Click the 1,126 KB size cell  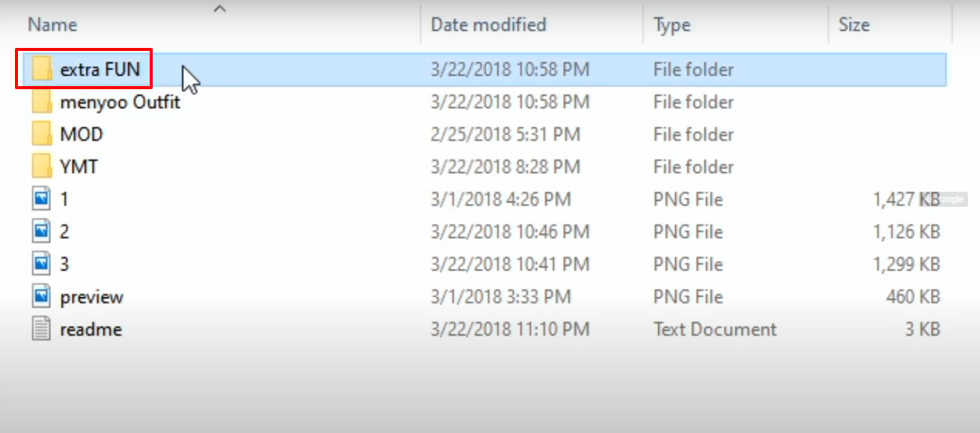point(906,231)
